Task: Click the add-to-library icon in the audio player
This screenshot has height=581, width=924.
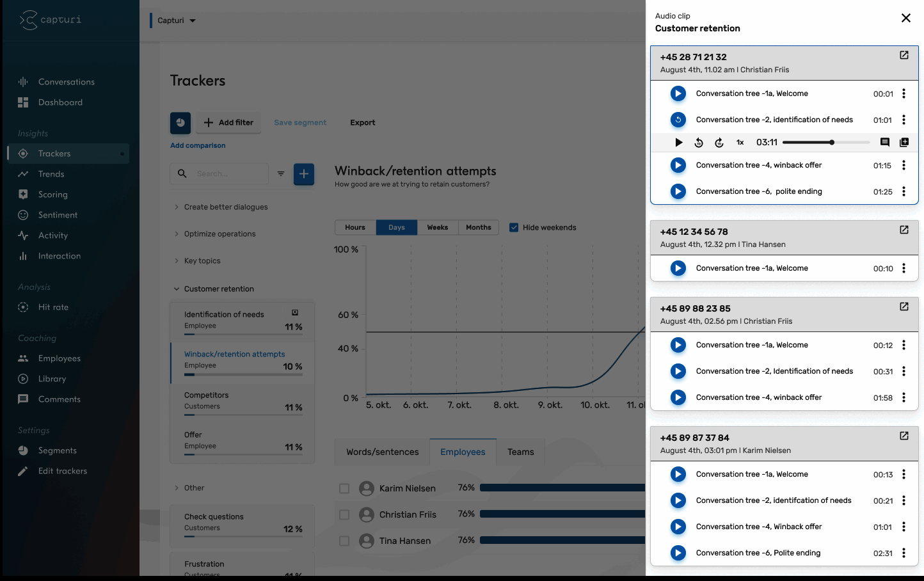Action: pos(904,143)
